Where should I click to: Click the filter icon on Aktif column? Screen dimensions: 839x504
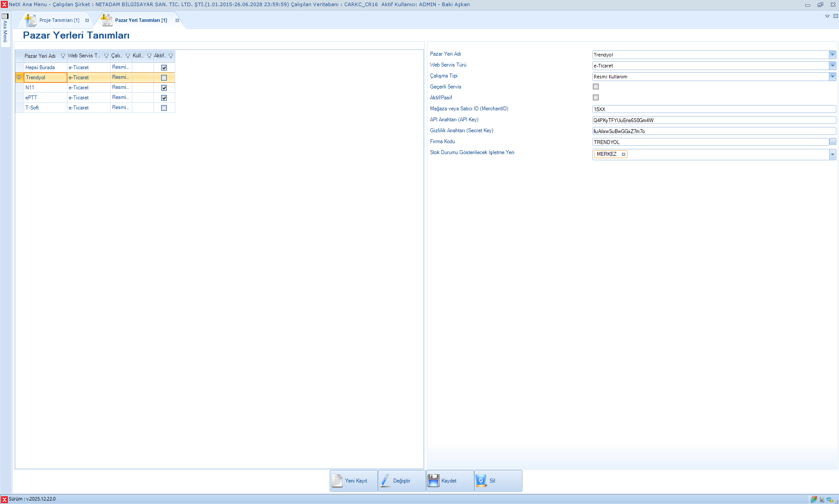coord(171,56)
